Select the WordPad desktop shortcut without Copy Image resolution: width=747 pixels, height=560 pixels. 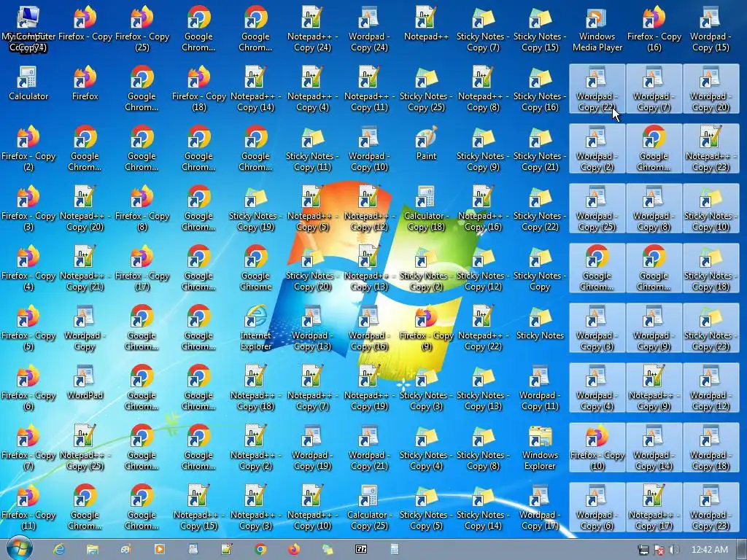(85, 383)
